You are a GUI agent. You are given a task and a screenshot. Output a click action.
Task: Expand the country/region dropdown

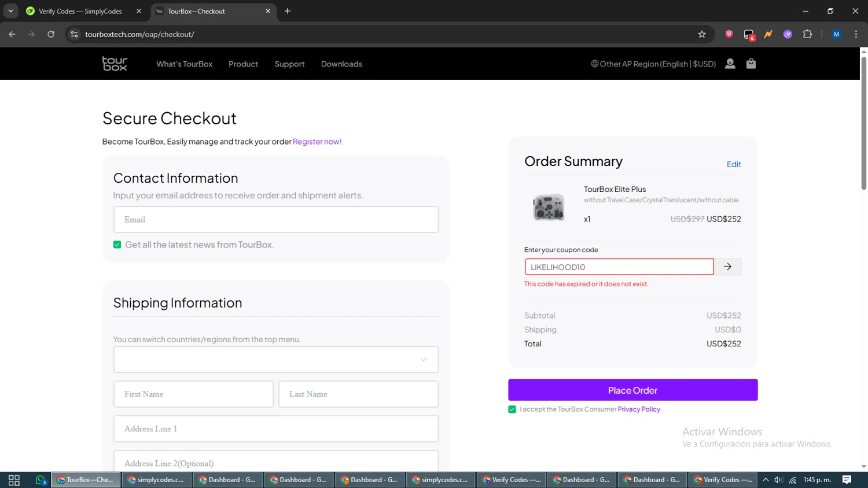coord(276,360)
